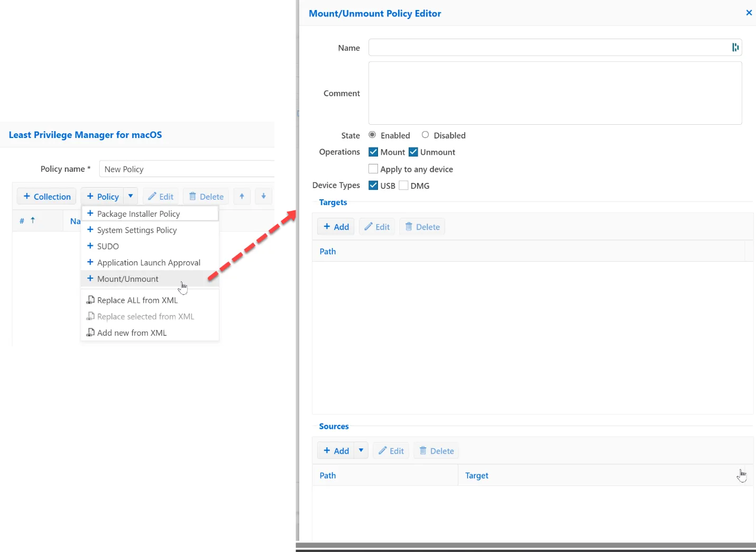Click the Collection button
Image resolution: width=756 pixels, height=552 pixels.
[x=47, y=196]
